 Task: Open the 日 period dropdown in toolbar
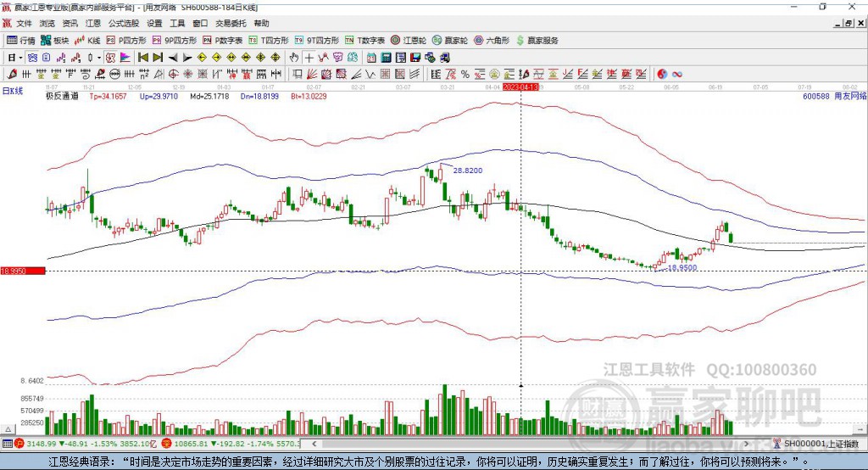[12, 58]
